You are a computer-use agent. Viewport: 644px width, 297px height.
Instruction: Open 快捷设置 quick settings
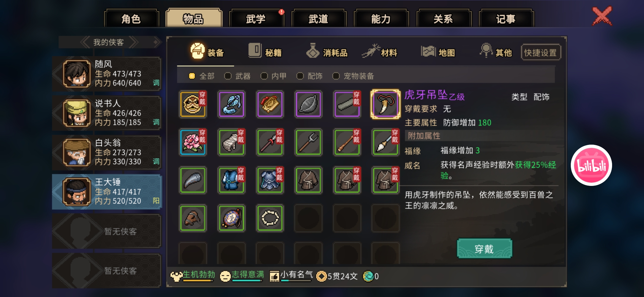point(541,52)
